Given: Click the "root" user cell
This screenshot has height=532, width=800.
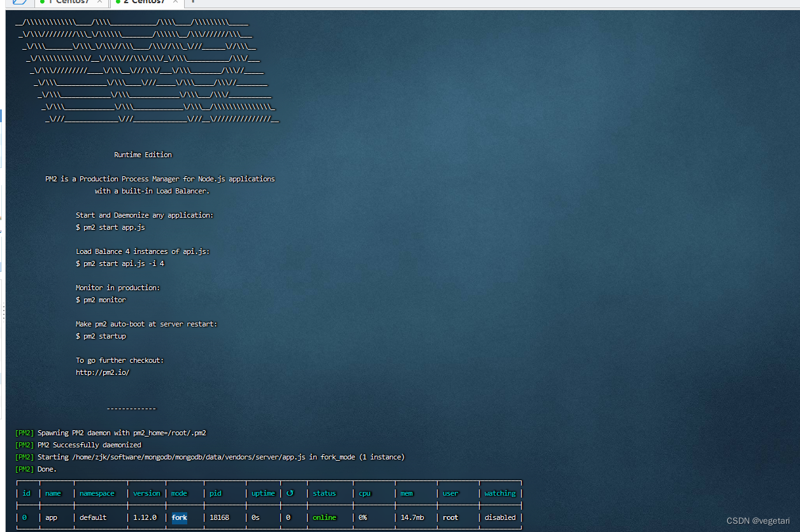Looking at the screenshot, I should (x=450, y=517).
